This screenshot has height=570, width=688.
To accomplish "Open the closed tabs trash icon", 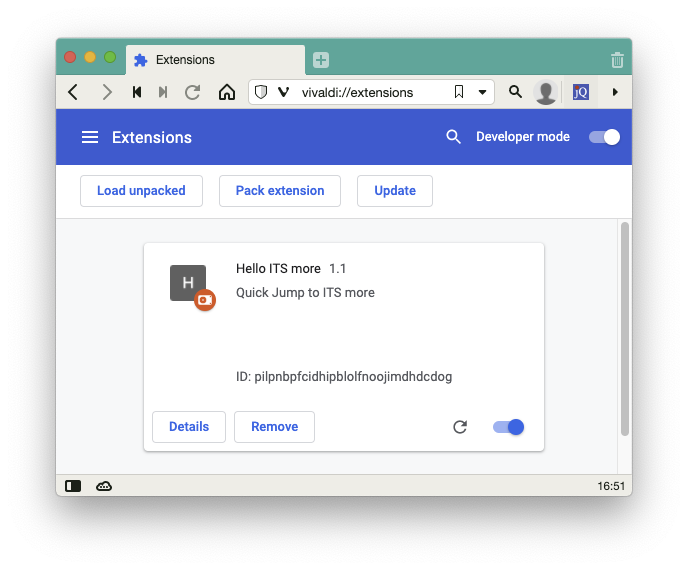I will coord(617,60).
